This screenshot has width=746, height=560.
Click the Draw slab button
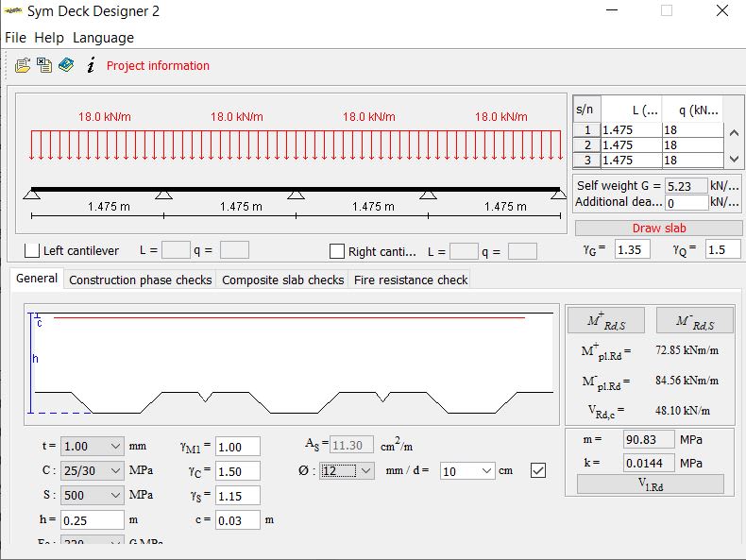pos(658,229)
